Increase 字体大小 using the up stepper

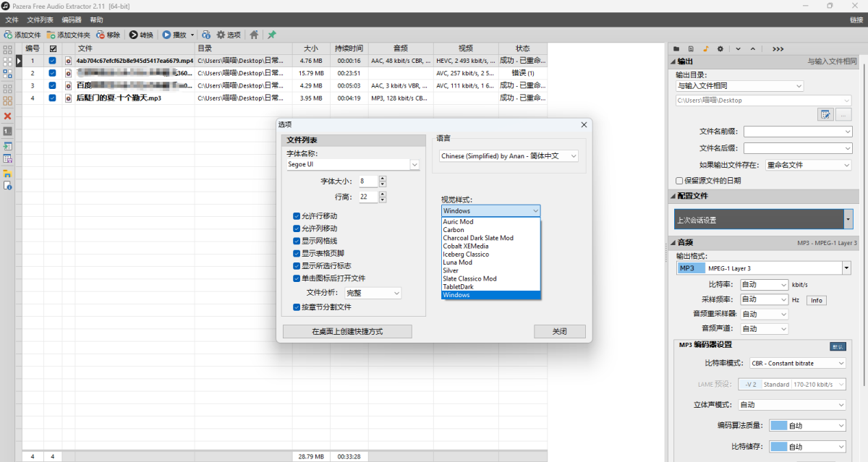click(x=383, y=178)
